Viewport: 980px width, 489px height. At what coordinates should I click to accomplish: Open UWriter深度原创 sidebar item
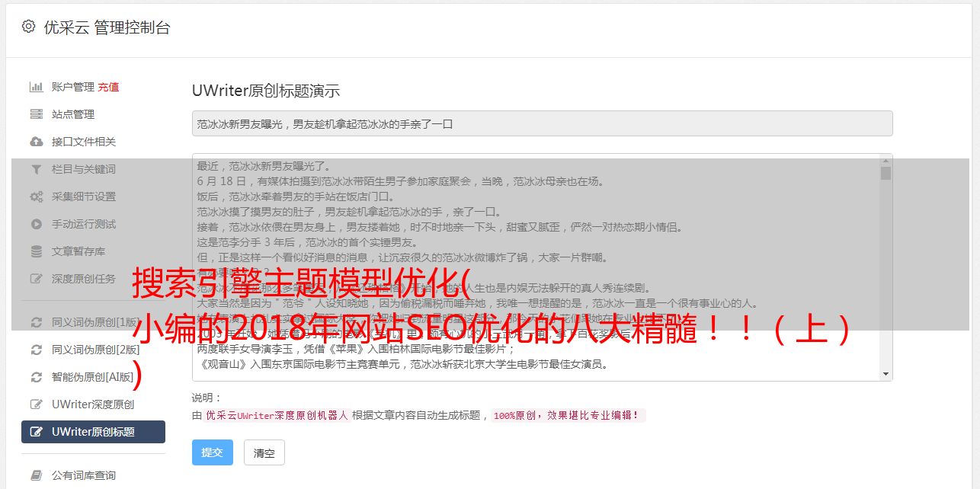pyautogui.click(x=93, y=404)
